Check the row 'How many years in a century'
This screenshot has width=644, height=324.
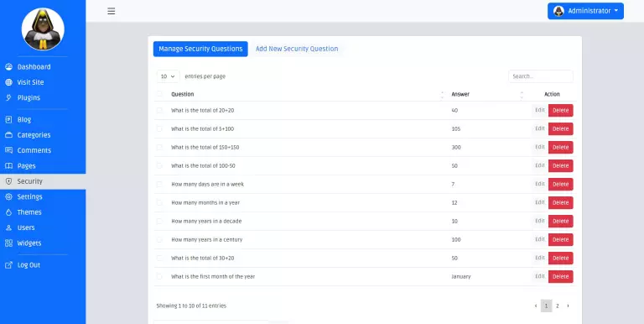[x=159, y=239]
